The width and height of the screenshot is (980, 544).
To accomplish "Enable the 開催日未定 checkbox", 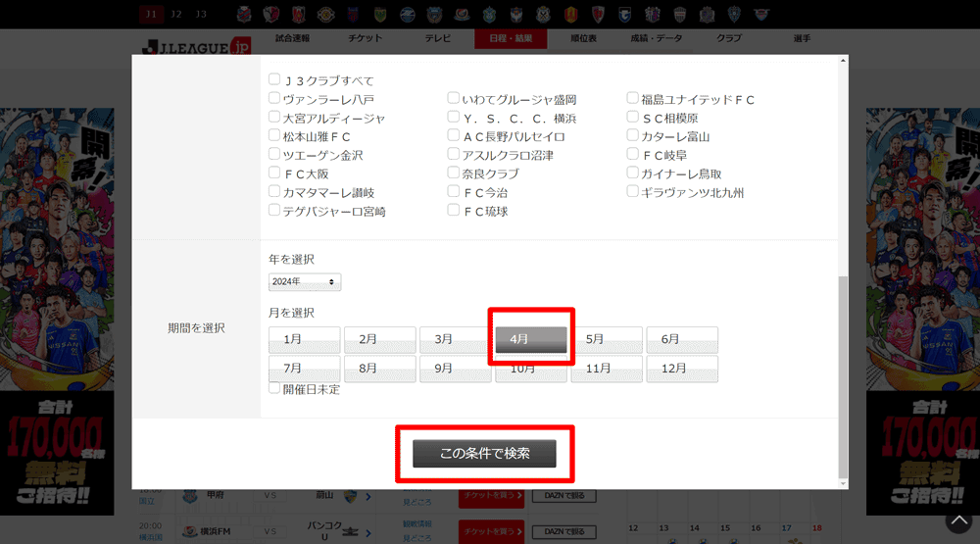I will coord(274,388).
